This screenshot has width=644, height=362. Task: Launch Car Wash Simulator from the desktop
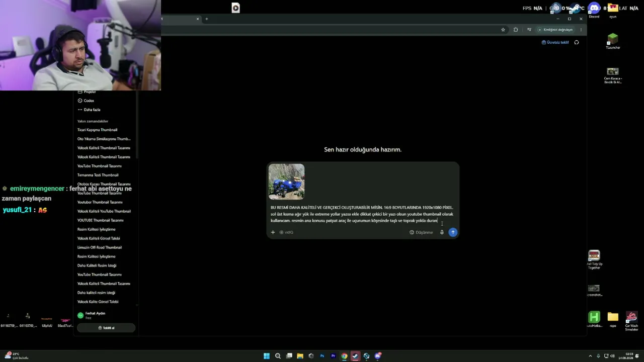tap(631, 321)
